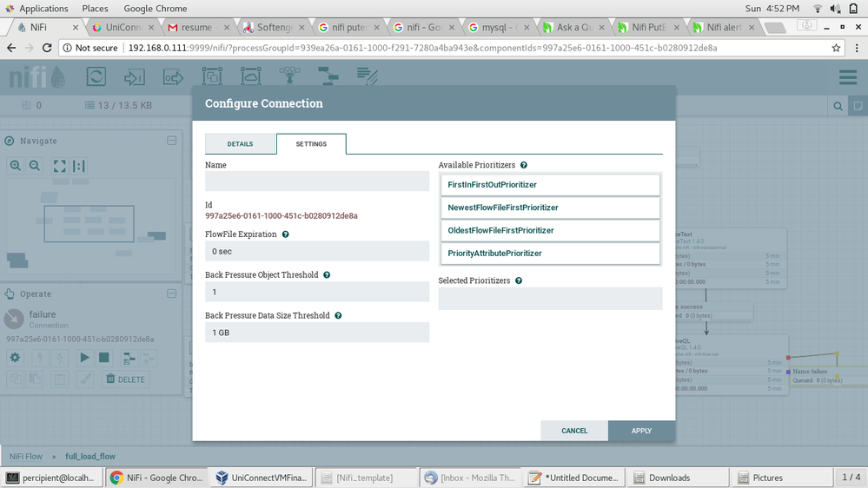Viewport: 868px width, 488px height.
Task: Click the Process Group toolbar icon
Action: [x=212, y=76]
